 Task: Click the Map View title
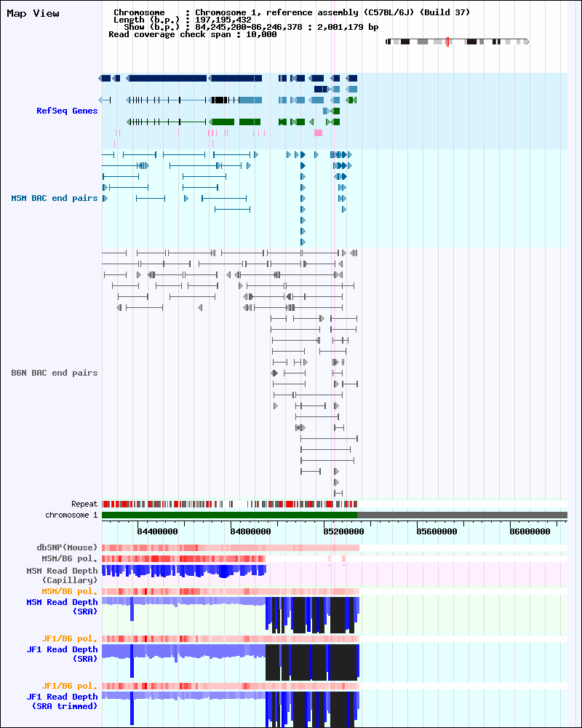tap(33, 14)
